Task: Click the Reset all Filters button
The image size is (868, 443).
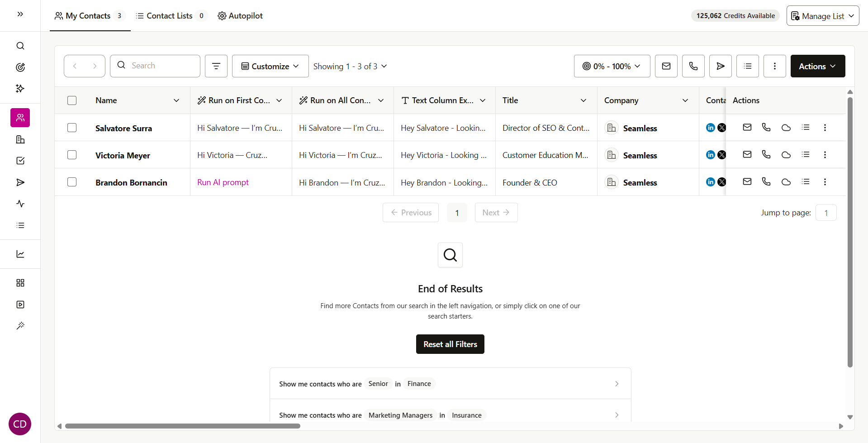Action: 450,344
